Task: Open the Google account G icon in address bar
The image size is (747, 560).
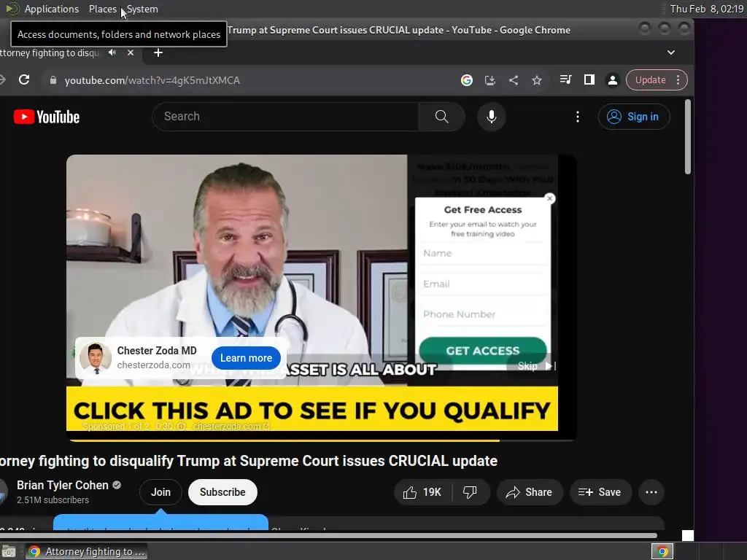Action: pos(467,80)
